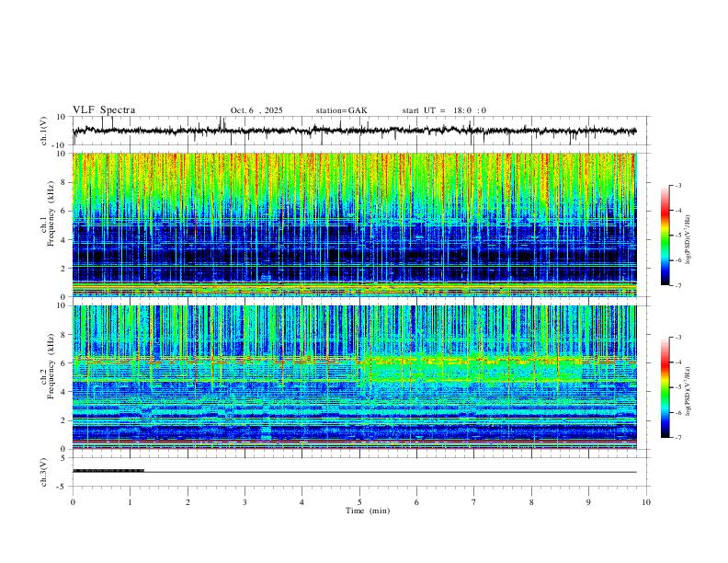The width and height of the screenshot is (728, 563).
Task: Click the time axis tick label "10"
Action: [646, 502]
